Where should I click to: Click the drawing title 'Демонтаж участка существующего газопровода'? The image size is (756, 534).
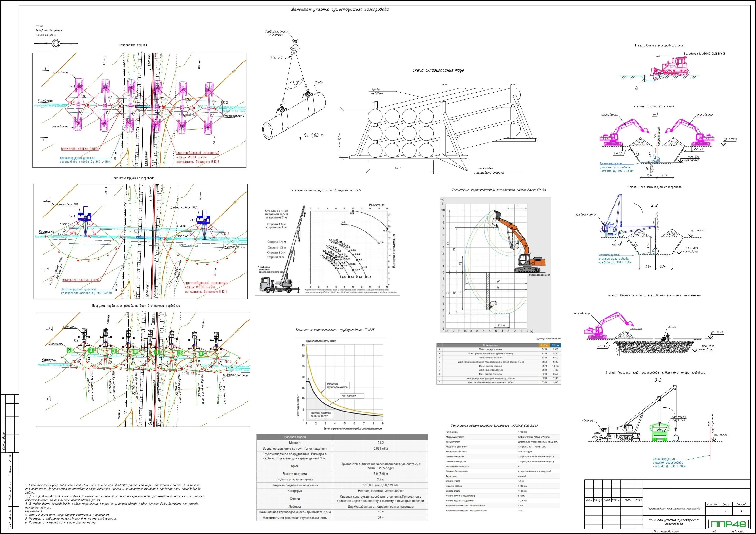tap(340, 9)
